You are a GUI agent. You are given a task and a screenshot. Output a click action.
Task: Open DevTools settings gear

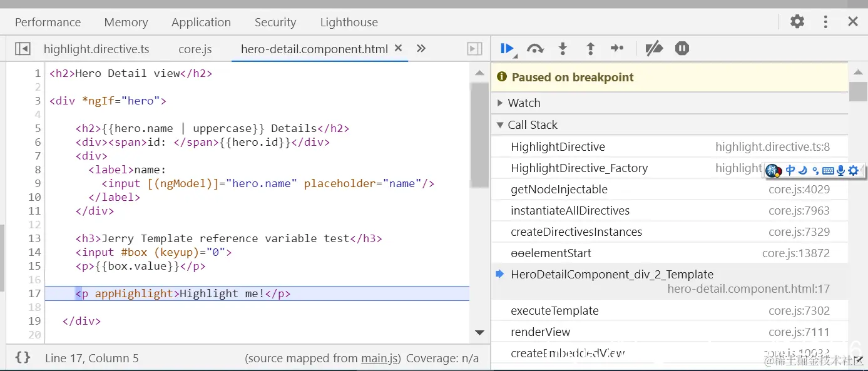click(x=797, y=22)
